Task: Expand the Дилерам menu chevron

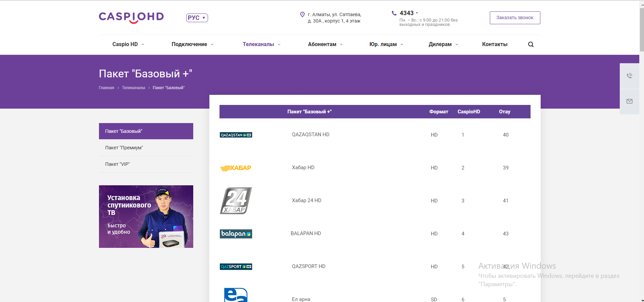Action: click(457, 44)
